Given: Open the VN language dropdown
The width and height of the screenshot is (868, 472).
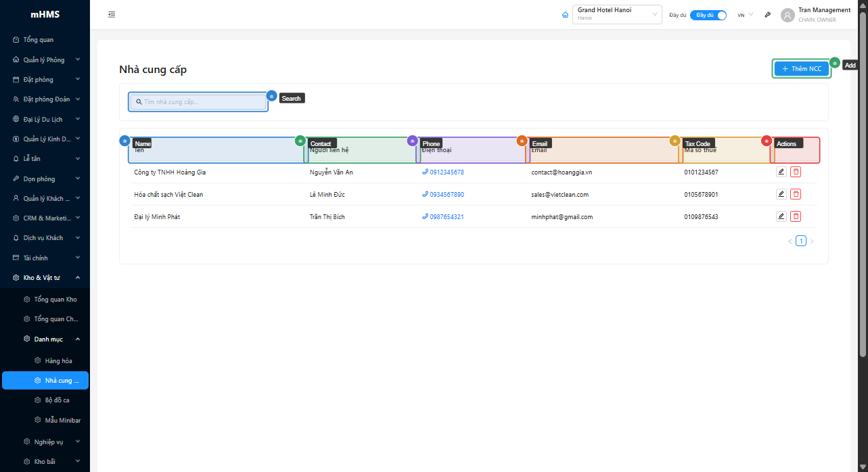Looking at the screenshot, I should (745, 15).
